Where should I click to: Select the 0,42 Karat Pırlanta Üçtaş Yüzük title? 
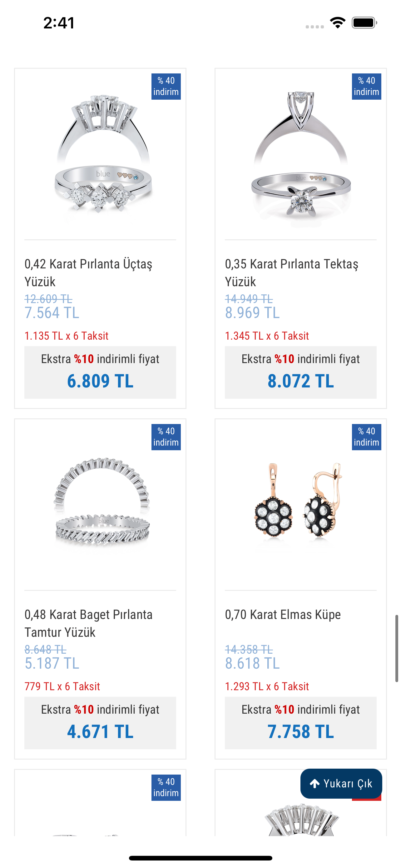coord(88,272)
